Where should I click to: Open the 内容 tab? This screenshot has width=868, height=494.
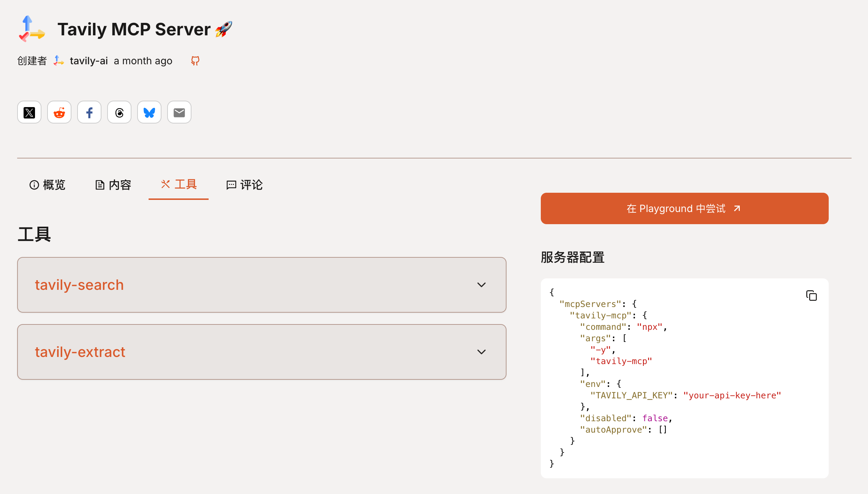(x=113, y=185)
